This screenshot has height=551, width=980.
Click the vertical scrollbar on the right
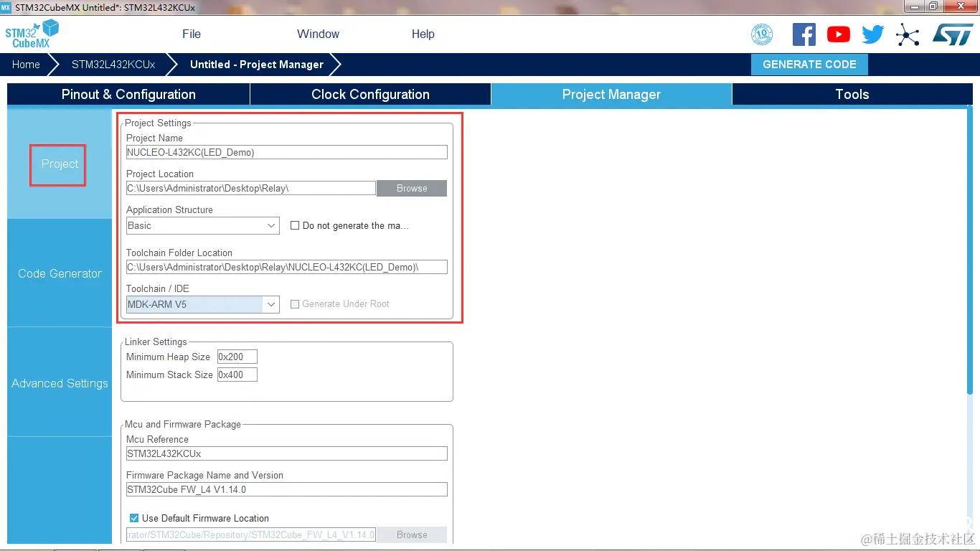pyautogui.click(x=970, y=251)
